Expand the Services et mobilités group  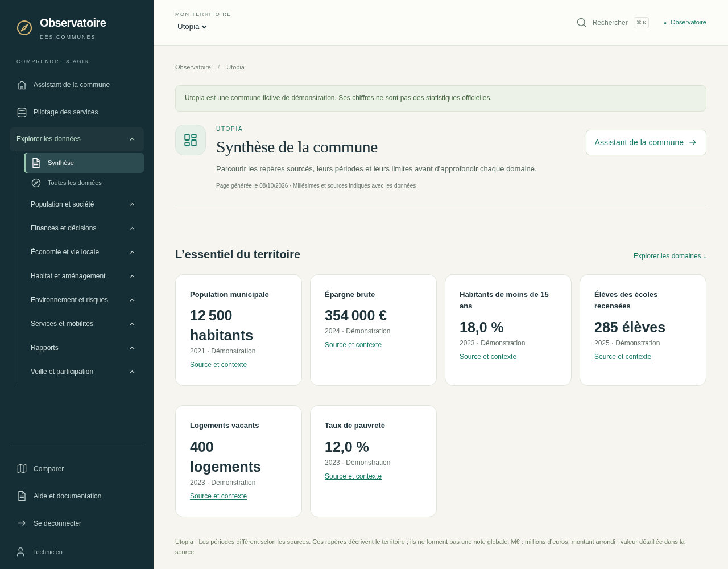[x=83, y=324]
